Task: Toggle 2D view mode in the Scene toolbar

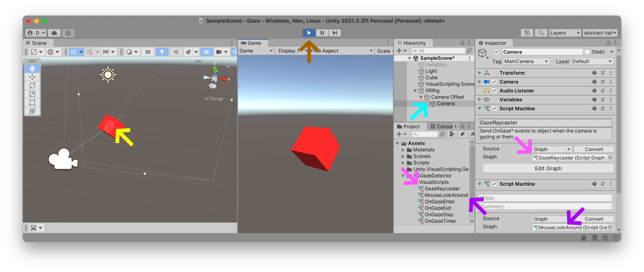Action: tap(148, 52)
